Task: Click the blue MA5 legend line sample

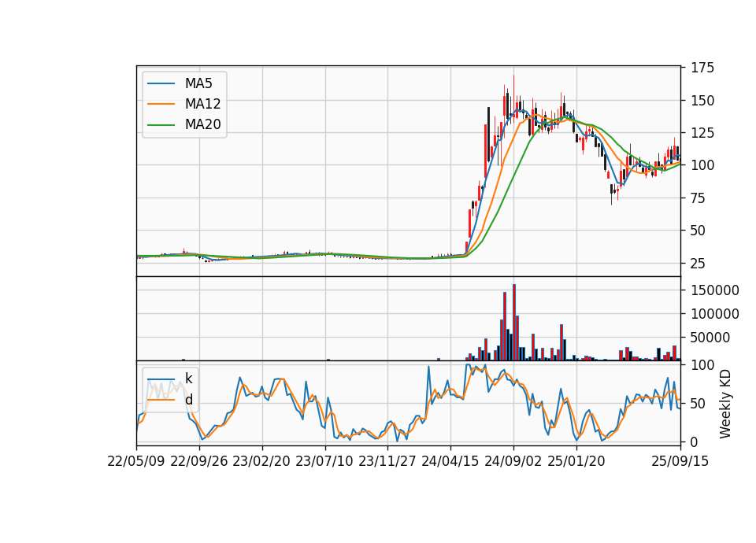Action: pyautogui.click(x=161, y=83)
